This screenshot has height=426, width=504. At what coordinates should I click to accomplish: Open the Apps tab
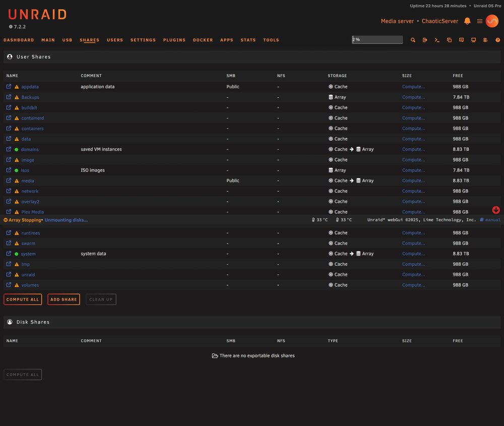coord(227,40)
